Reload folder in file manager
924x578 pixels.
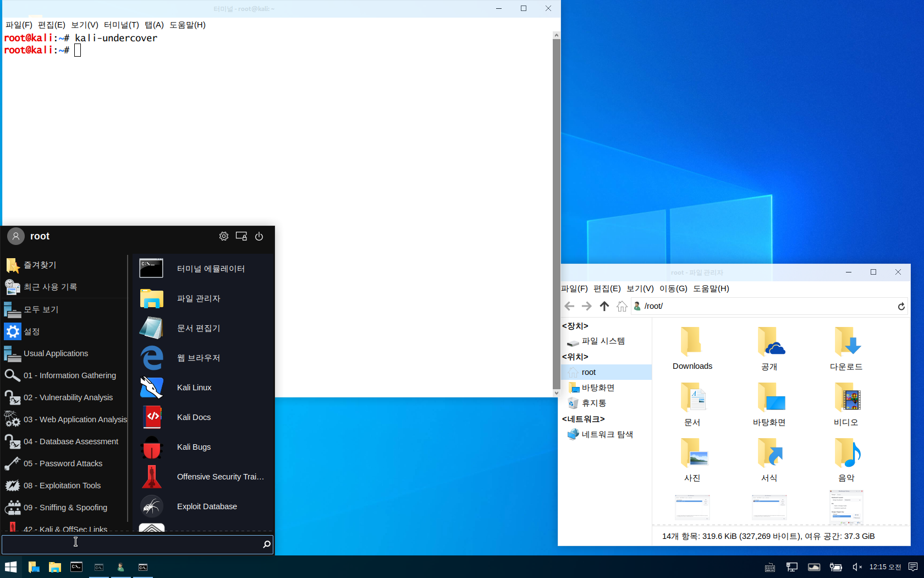pyautogui.click(x=901, y=307)
